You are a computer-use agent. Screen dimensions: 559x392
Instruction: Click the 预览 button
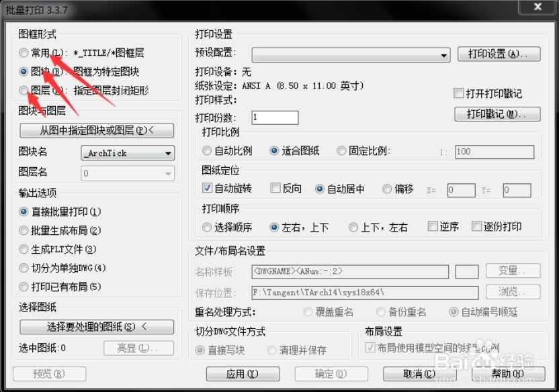pyautogui.click(x=50, y=374)
